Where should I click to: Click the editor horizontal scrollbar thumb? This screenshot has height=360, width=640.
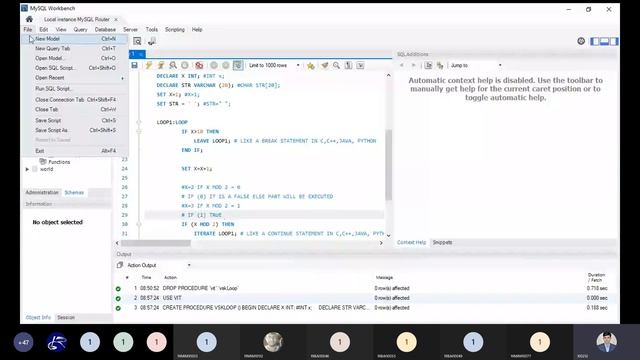(156, 243)
